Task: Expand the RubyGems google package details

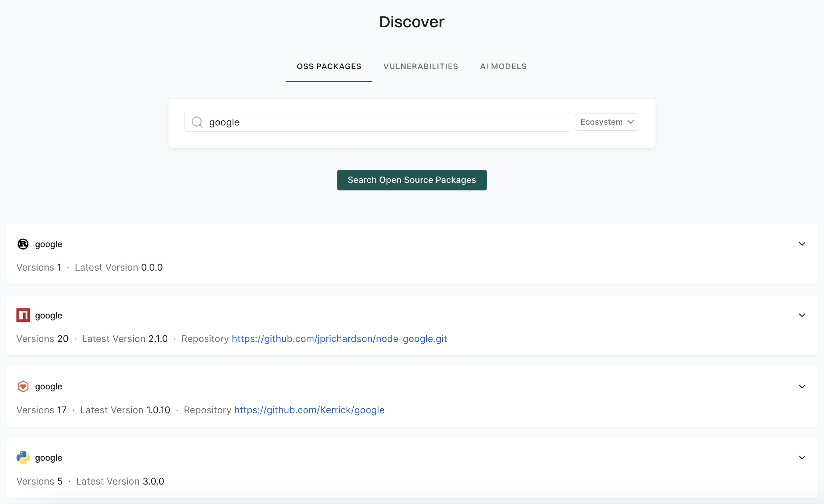Action: (x=802, y=386)
